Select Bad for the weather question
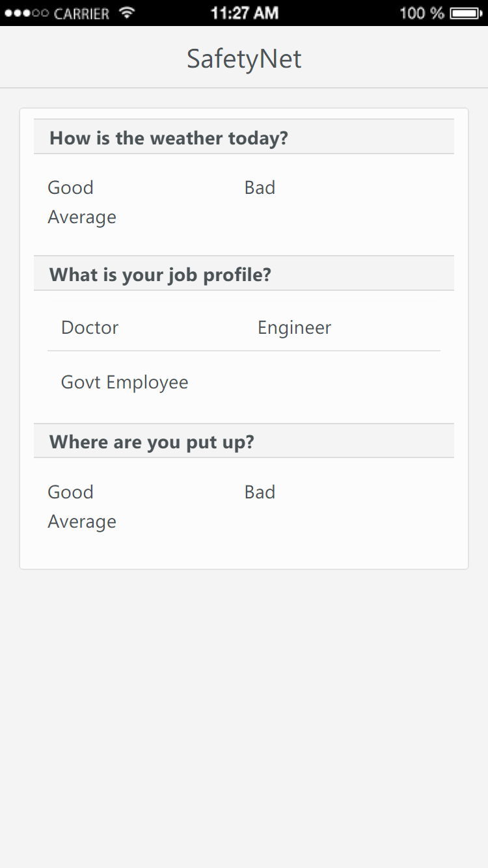 pyautogui.click(x=260, y=187)
